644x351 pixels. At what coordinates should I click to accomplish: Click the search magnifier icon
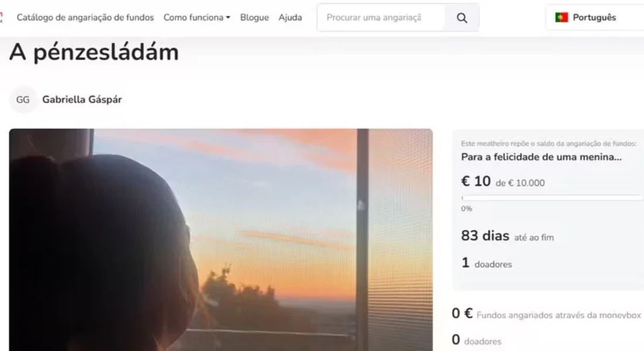[x=462, y=18]
